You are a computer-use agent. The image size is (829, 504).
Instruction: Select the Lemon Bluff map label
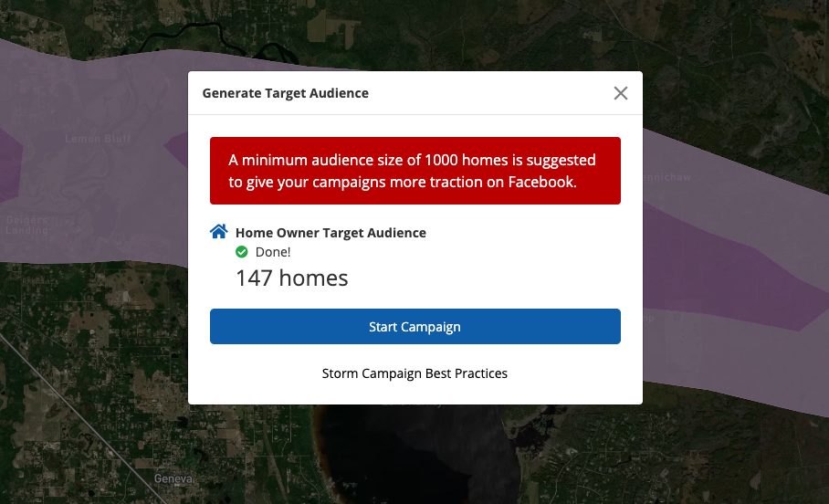[98, 139]
